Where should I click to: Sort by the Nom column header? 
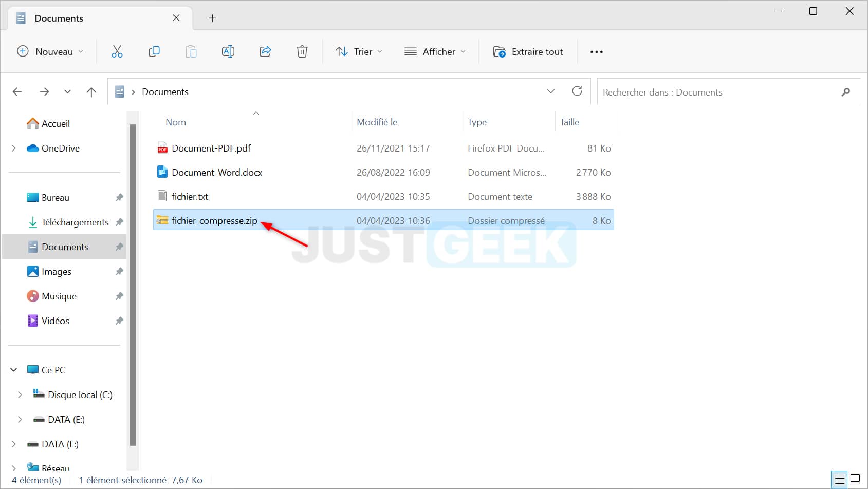[x=176, y=122]
